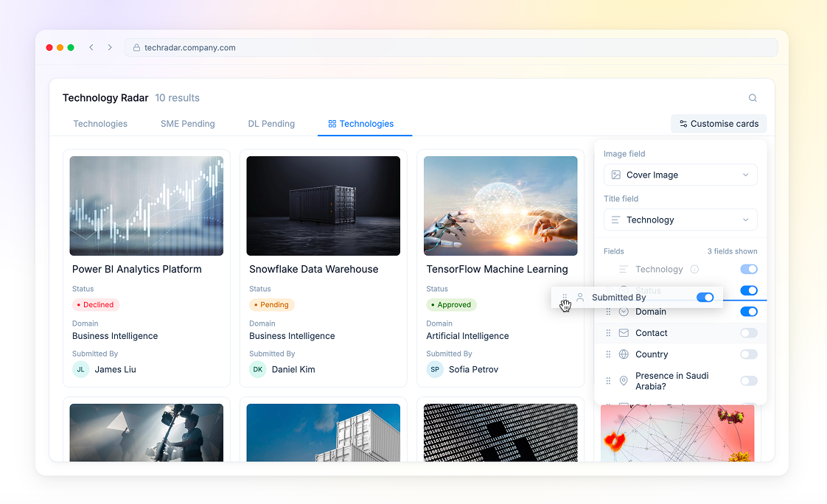
Task: Open the DL Pending tab
Action: pos(272,124)
